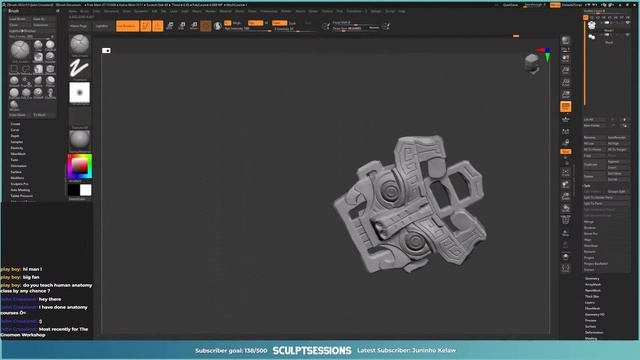Toggle Live Boolean mode
The image size is (640, 360).
pos(127,26)
